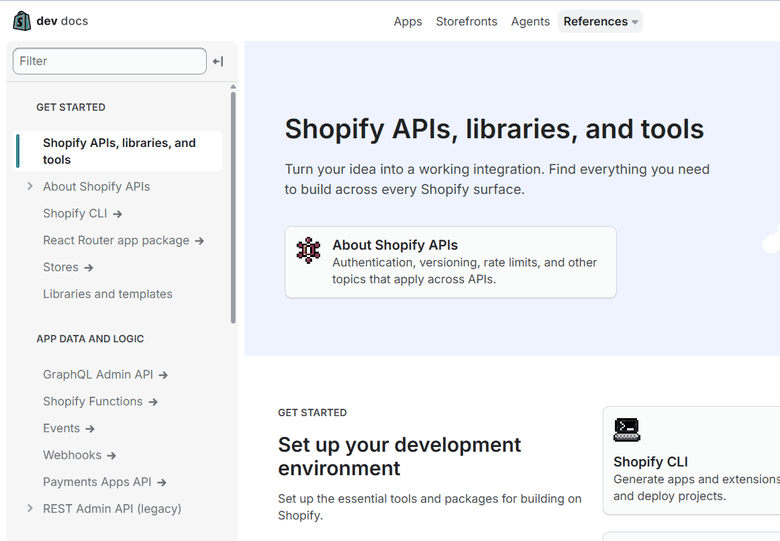
Task: Click the APP DATA AND LOGIC heading
Action: (x=90, y=339)
